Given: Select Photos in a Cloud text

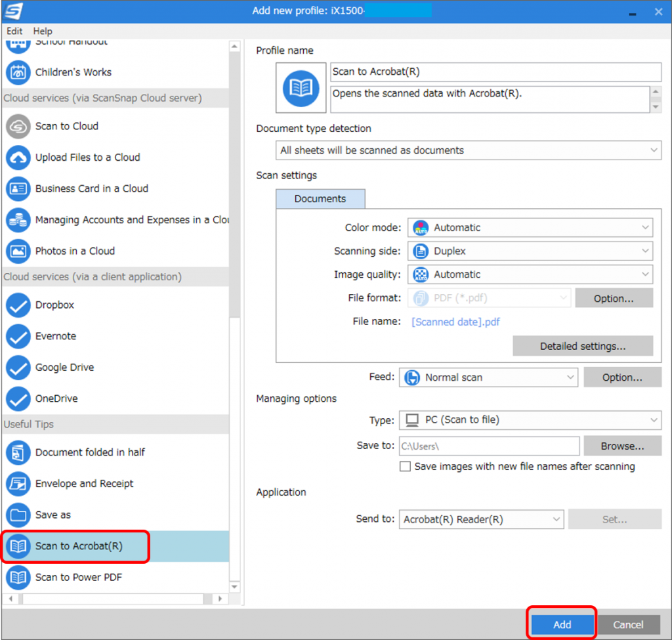Looking at the screenshot, I should (x=75, y=251).
